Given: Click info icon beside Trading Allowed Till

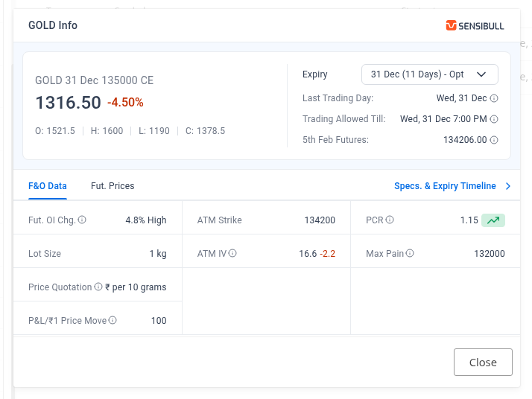Looking at the screenshot, I should [x=494, y=119].
